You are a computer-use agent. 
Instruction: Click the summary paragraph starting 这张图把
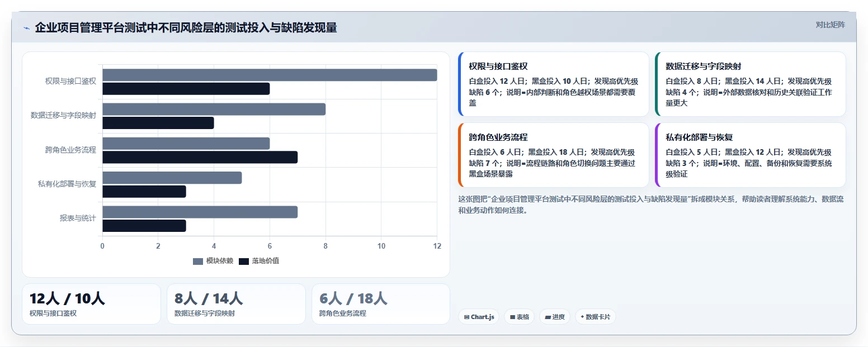[651, 205]
